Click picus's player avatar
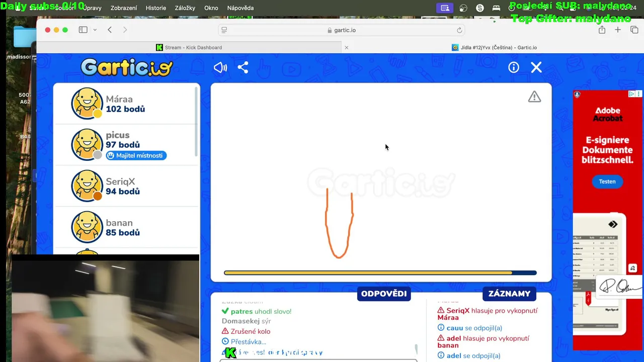The height and width of the screenshot is (362, 644). [87, 145]
